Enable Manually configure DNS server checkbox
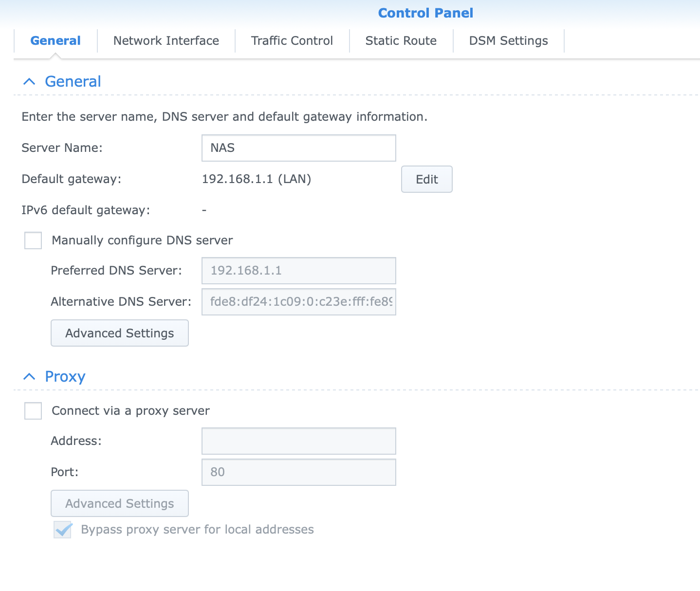The image size is (700, 591). (33, 240)
